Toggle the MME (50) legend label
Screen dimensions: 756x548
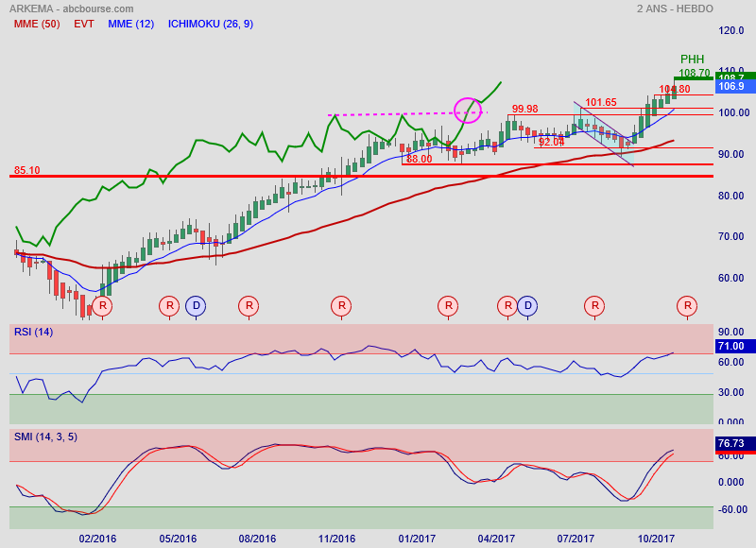pos(37,24)
